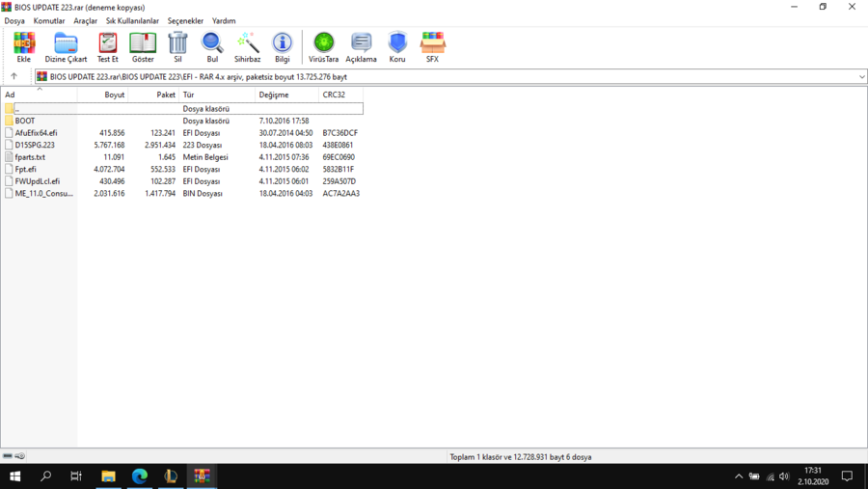Open the Açıklama comment tool
868x489 pixels.
[x=361, y=46]
